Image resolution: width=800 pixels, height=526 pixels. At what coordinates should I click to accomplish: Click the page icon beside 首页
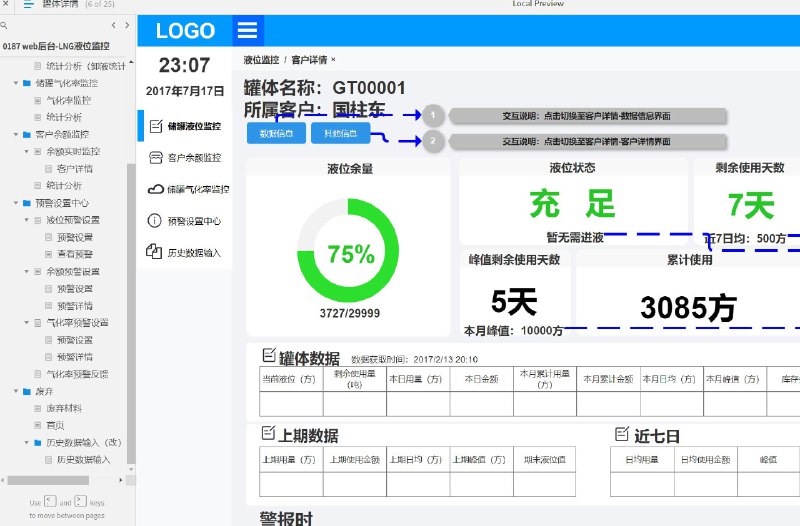[37, 425]
